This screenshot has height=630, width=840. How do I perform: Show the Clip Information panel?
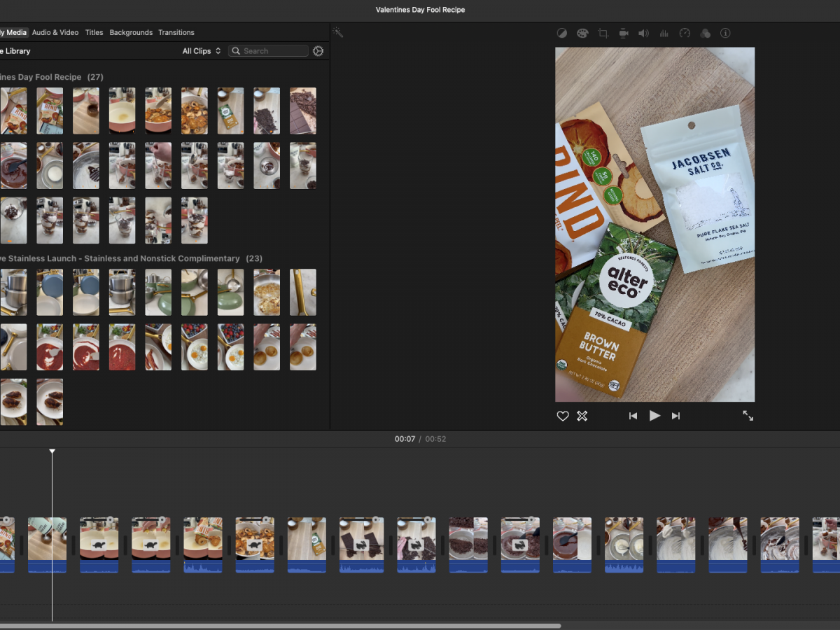click(725, 34)
